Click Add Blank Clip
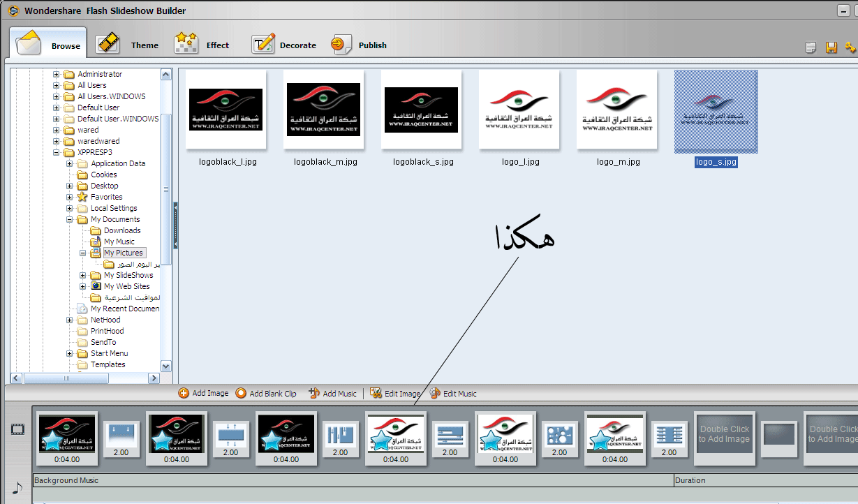858x504 pixels. 266,394
